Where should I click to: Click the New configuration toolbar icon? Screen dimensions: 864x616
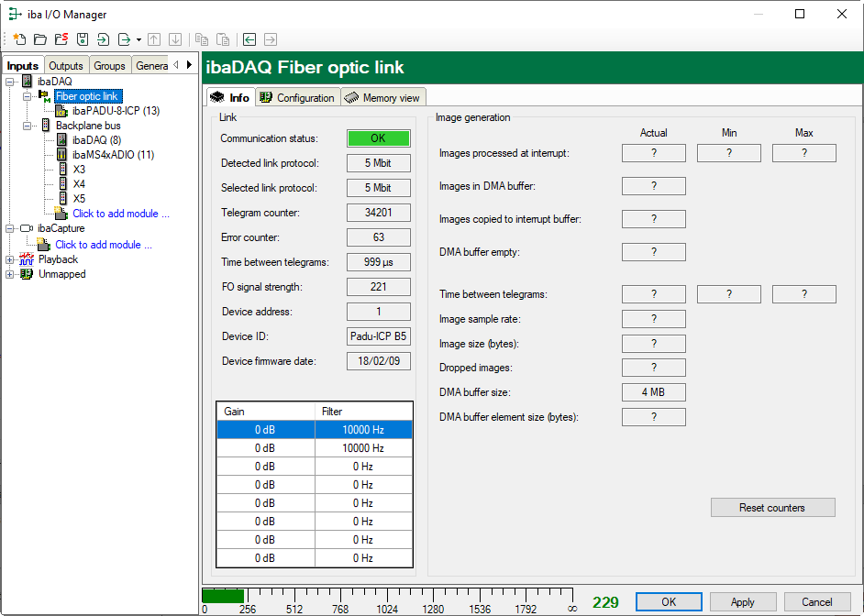click(x=19, y=39)
